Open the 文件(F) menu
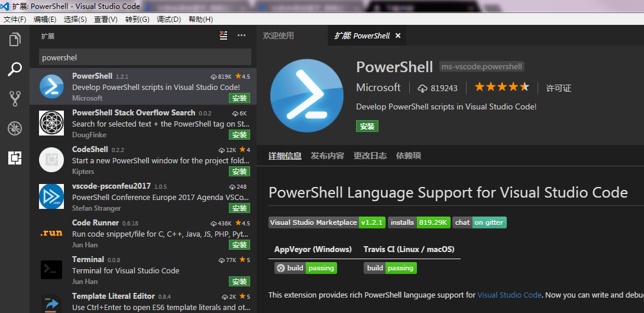Screen dimensions: 644x313 [x=15, y=20]
